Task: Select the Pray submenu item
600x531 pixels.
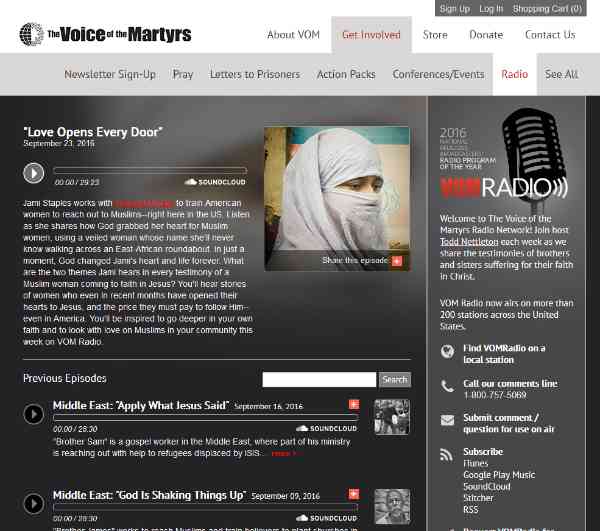Action: point(183,74)
